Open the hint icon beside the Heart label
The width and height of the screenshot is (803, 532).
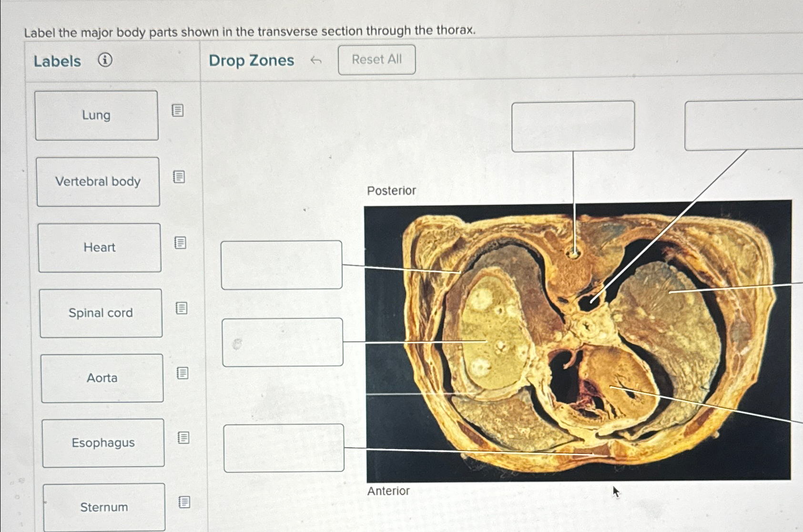180,242
